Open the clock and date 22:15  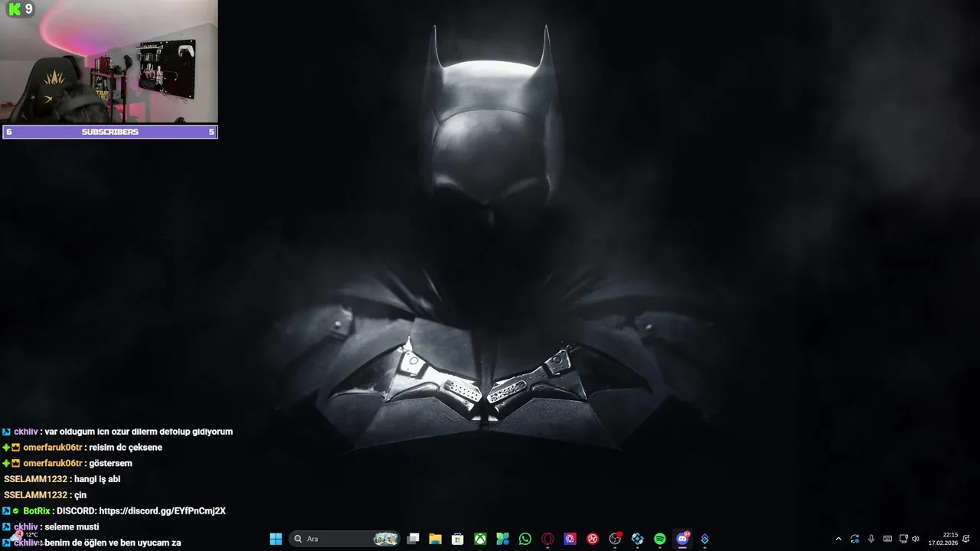pyautogui.click(x=943, y=539)
